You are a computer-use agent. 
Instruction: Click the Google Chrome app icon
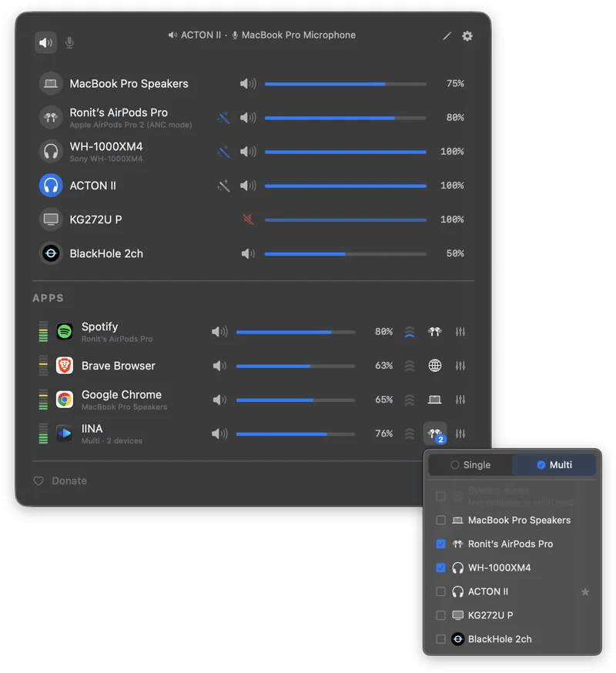[x=65, y=400]
